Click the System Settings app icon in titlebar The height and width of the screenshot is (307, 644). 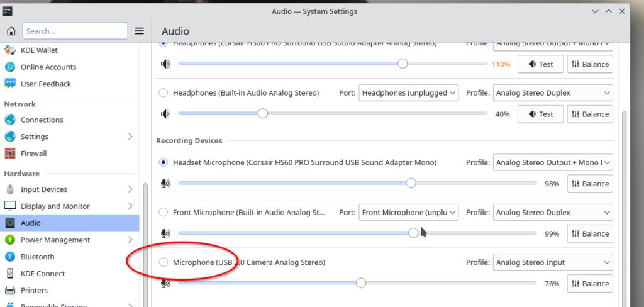tap(7, 11)
